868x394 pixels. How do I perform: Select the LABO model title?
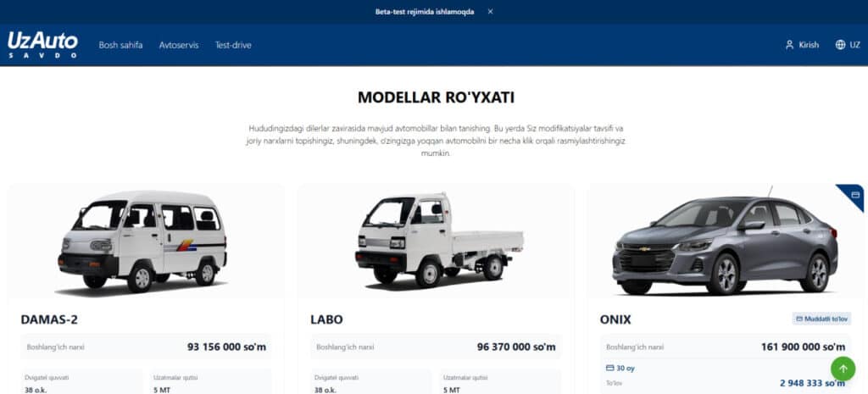pos(326,319)
